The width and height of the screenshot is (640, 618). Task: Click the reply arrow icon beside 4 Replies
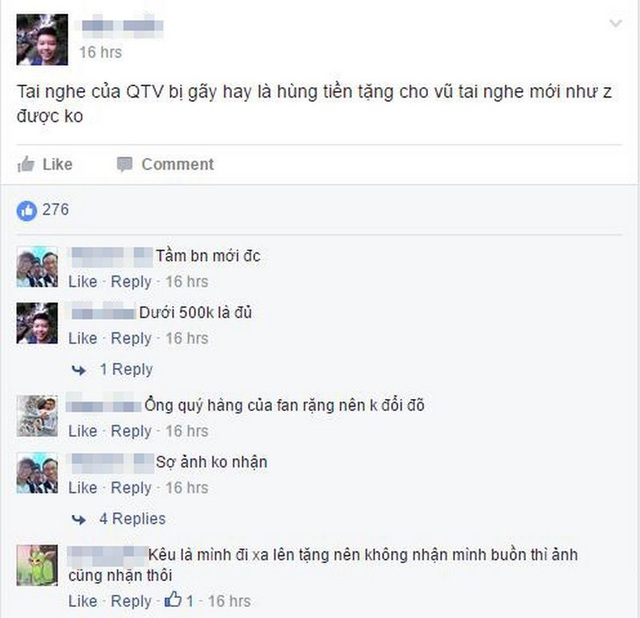[79, 520]
